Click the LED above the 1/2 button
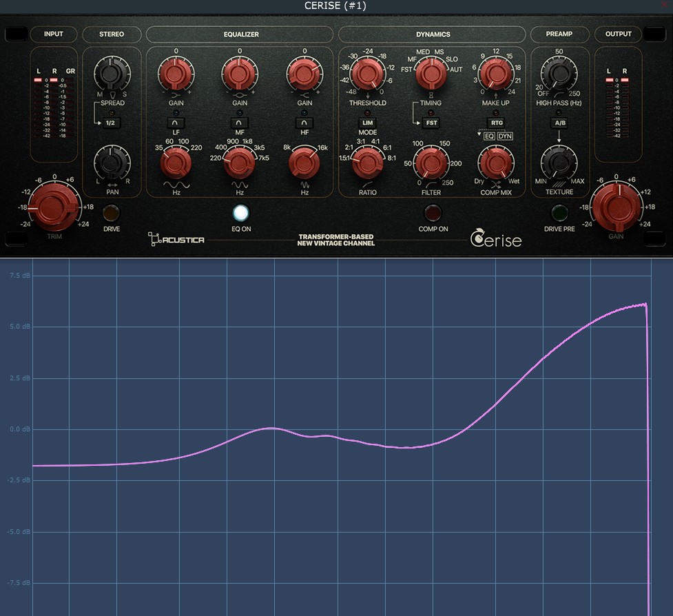The height and width of the screenshot is (616, 673). (x=111, y=113)
